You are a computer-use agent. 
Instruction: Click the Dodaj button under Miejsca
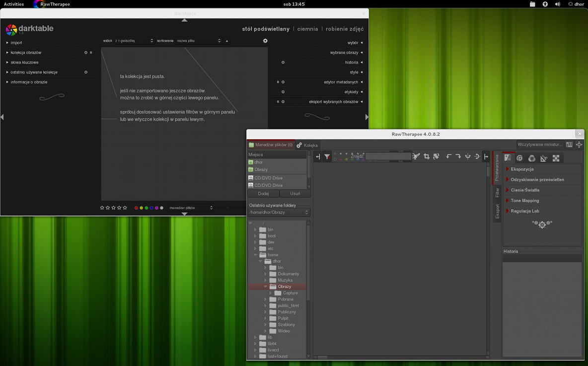[263, 194]
